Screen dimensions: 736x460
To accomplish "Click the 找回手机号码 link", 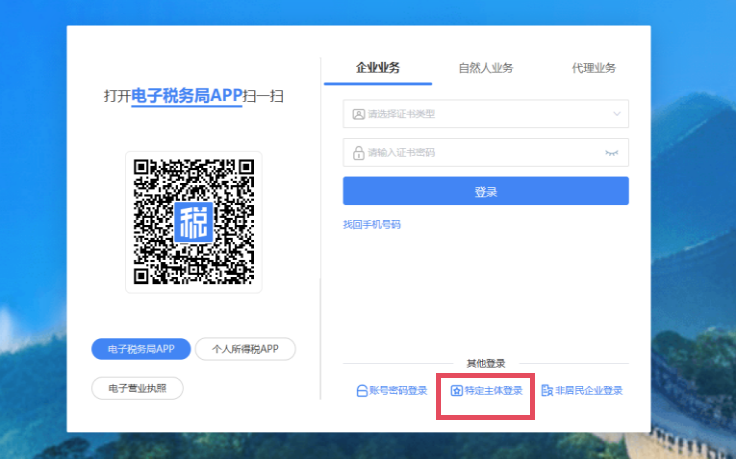I will [372, 225].
